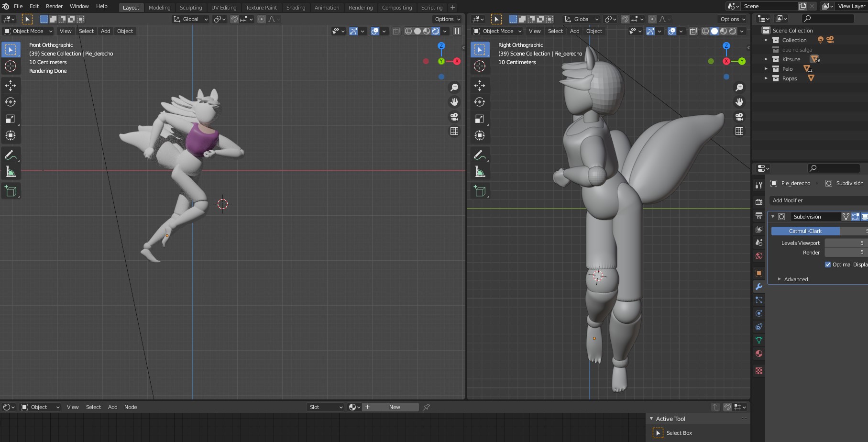
Task: Select the Rotate tool in left viewport
Action: coord(11,102)
